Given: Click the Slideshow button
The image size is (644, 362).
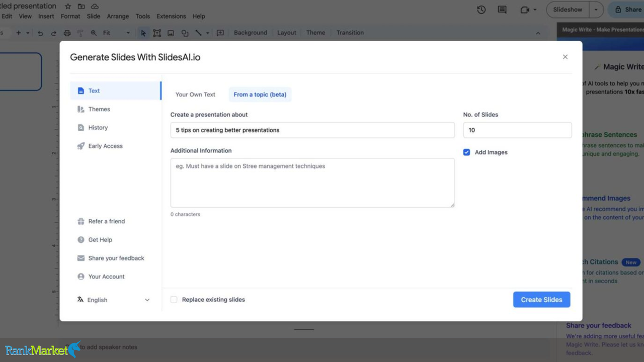Looking at the screenshot, I should pos(568,10).
